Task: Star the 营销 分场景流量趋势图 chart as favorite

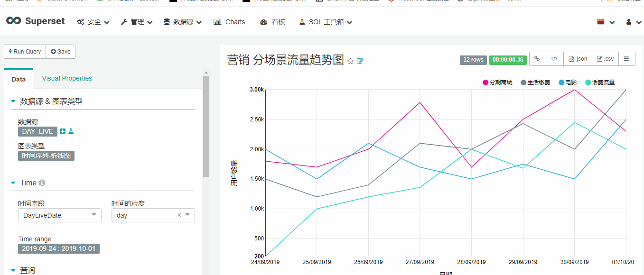Action: [x=350, y=61]
